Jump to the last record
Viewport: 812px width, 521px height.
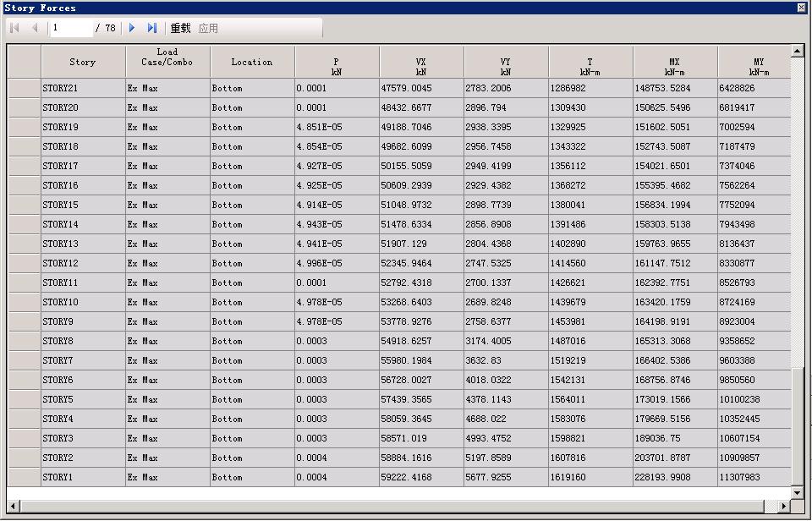click(x=152, y=28)
